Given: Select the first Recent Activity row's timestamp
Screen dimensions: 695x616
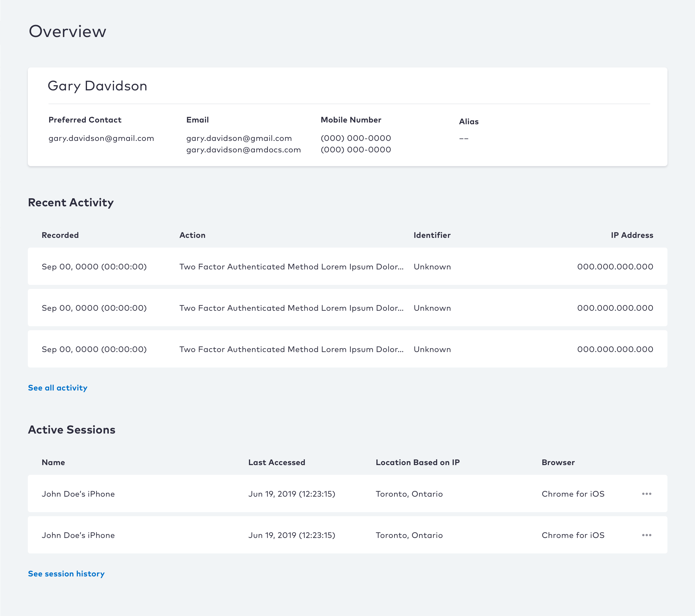Looking at the screenshot, I should 94,267.
